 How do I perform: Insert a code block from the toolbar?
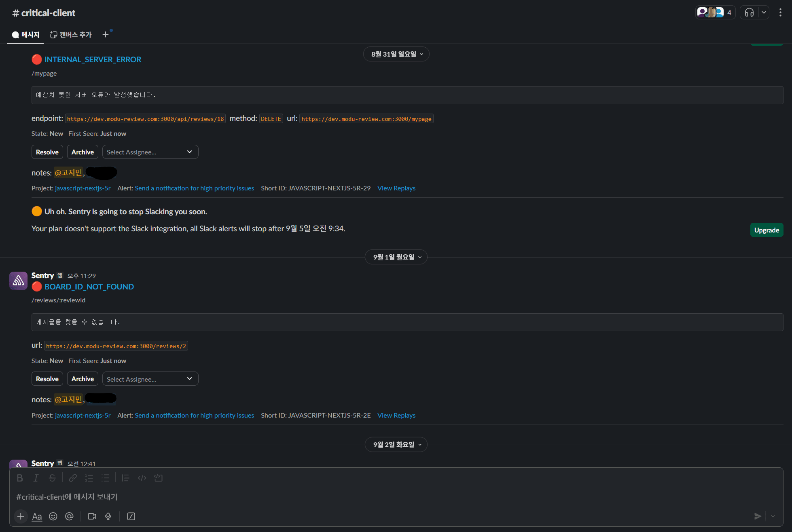[x=158, y=478]
